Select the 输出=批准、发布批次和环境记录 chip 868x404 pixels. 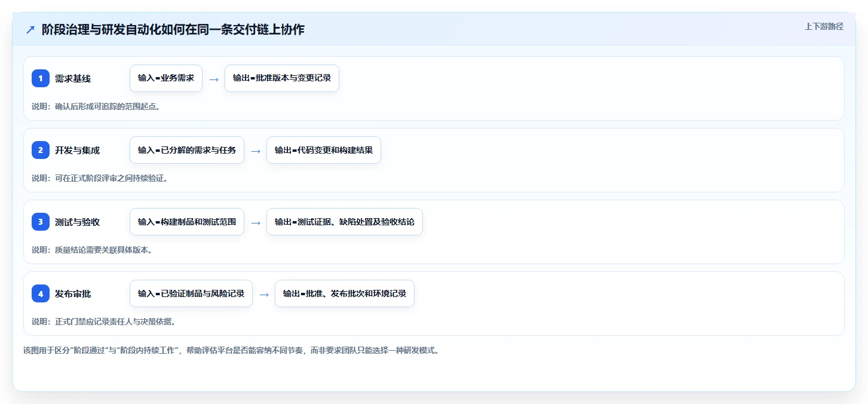click(345, 293)
